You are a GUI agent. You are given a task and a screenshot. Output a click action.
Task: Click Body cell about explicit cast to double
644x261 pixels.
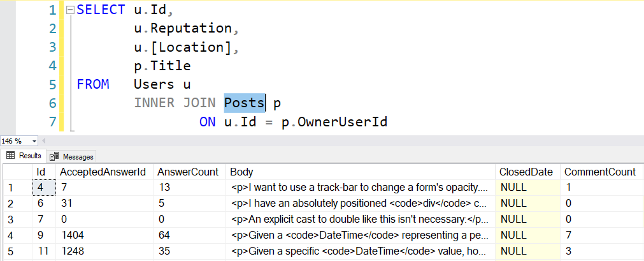tap(360, 220)
